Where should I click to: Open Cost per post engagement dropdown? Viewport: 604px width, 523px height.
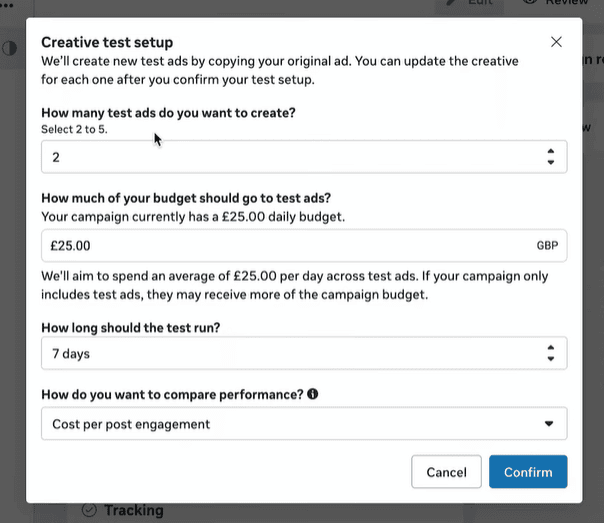coord(290,424)
